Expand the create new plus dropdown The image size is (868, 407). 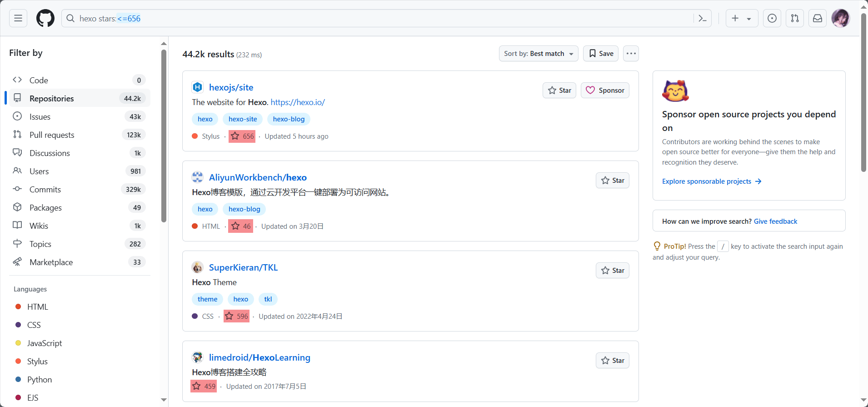coord(741,18)
